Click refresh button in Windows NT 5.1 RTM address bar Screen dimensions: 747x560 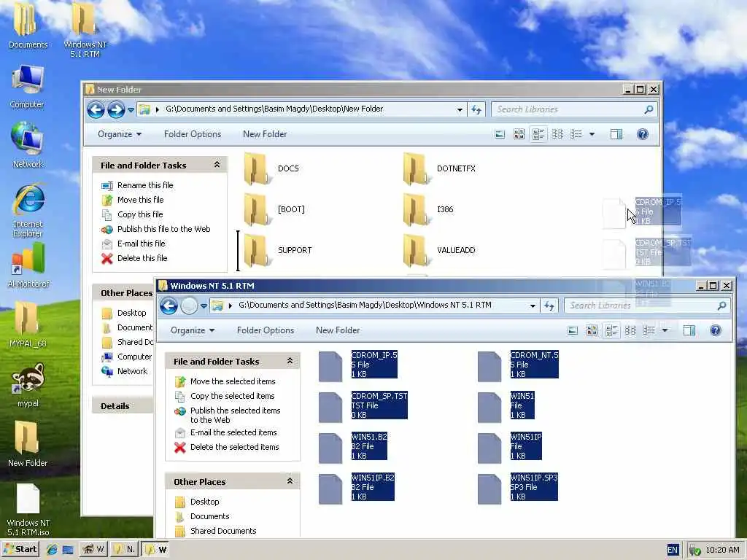click(549, 306)
